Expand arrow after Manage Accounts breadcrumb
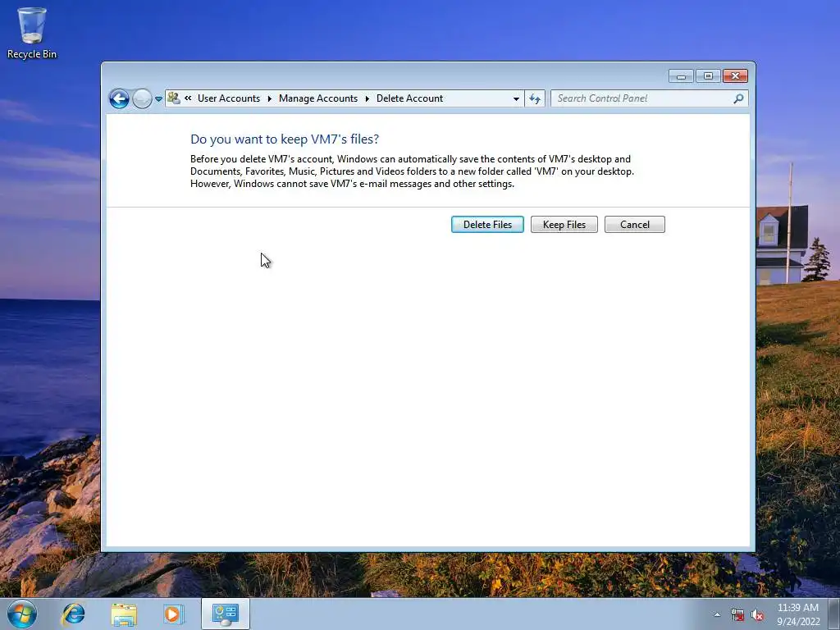 click(367, 98)
